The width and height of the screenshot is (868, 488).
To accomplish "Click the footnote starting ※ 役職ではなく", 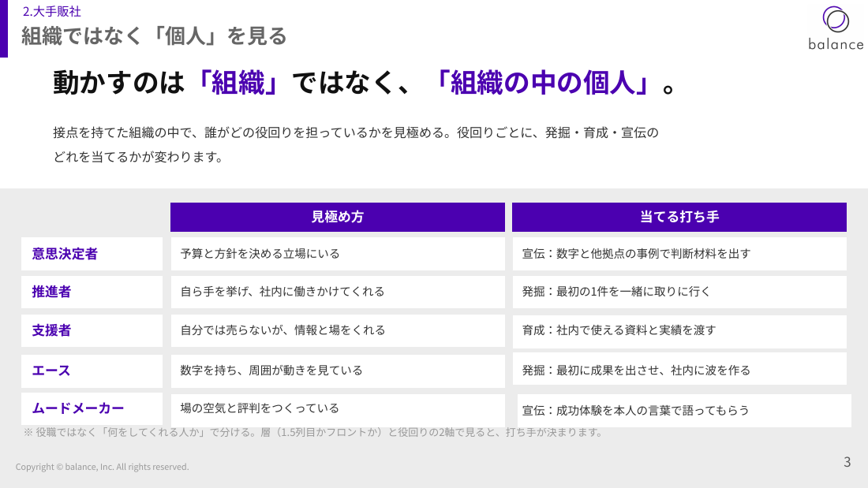I will pos(314,432).
